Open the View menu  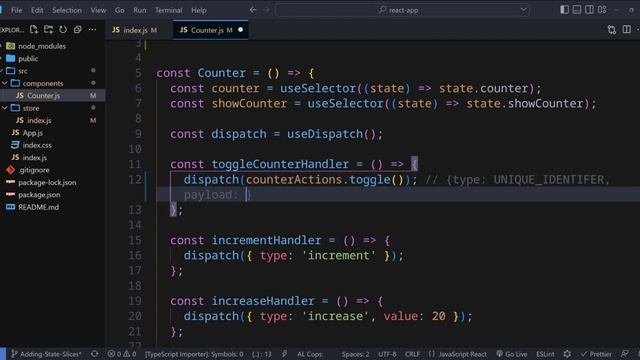pos(98,10)
